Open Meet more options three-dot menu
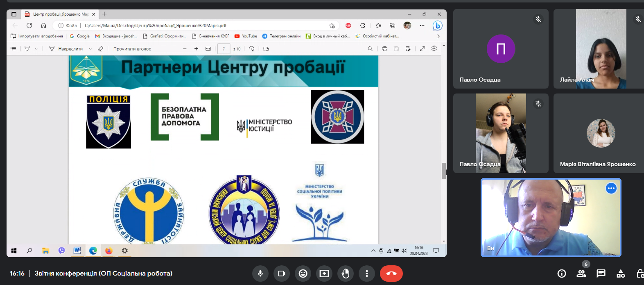The image size is (644, 285). click(367, 274)
